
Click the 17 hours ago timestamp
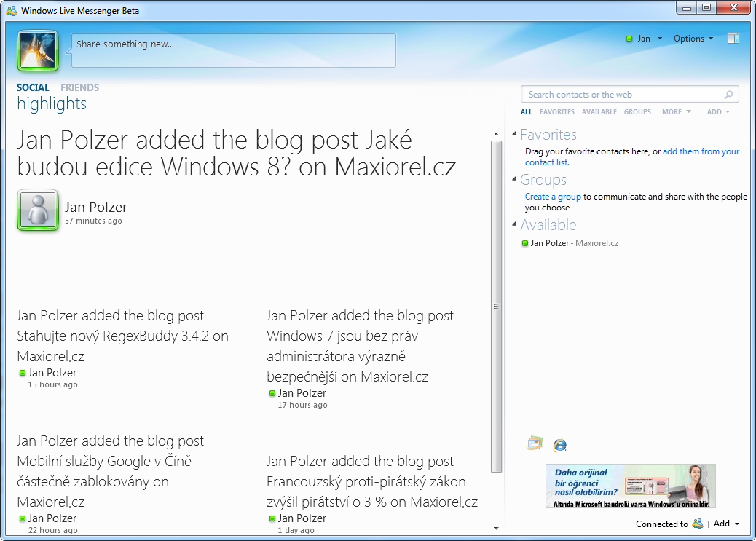coord(302,405)
